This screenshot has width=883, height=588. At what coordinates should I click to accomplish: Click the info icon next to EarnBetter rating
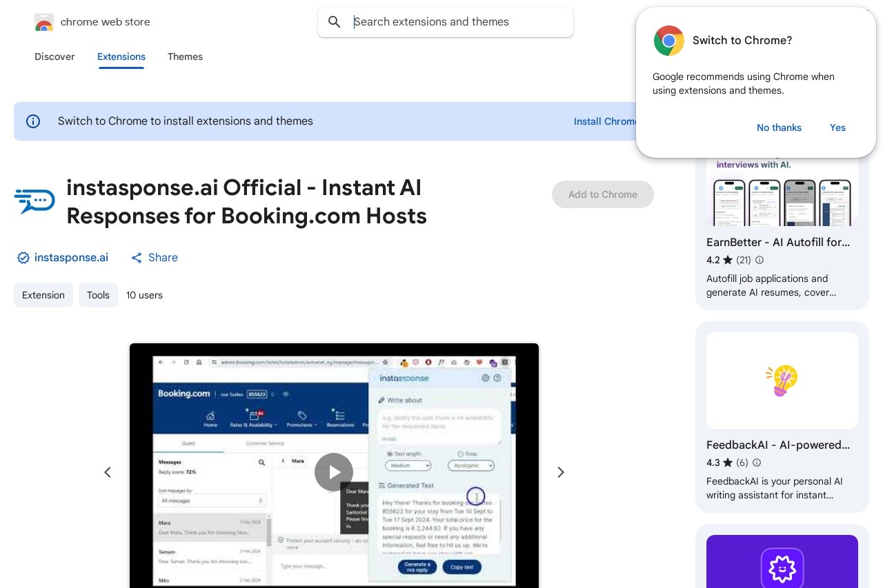[760, 260]
